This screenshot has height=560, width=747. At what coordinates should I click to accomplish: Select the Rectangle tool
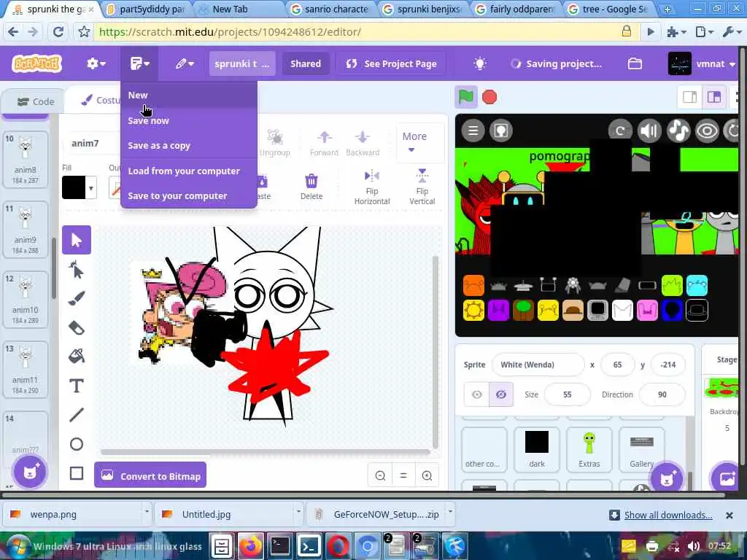click(76, 473)
